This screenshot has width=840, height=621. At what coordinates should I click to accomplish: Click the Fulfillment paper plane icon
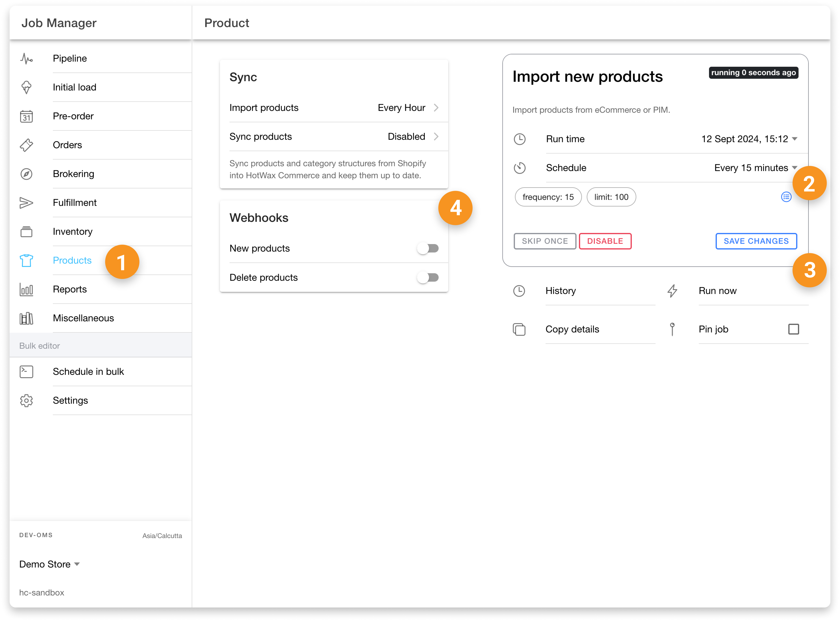[x=26, y=203]
